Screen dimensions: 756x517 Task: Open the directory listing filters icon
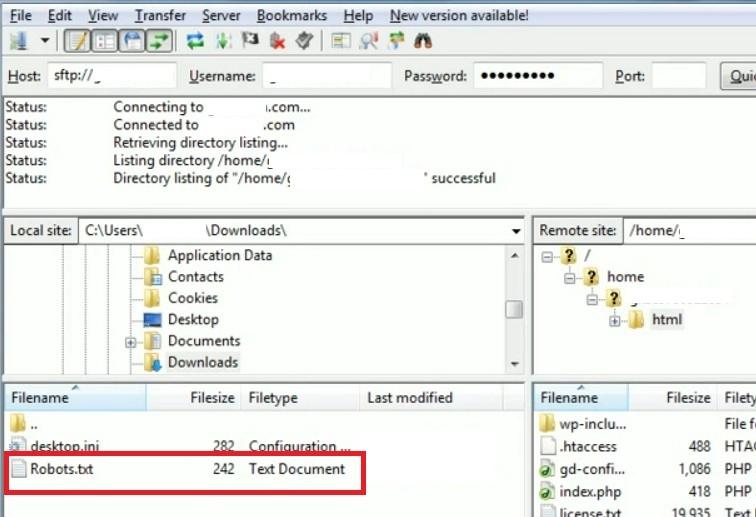[x=341, y=41]
